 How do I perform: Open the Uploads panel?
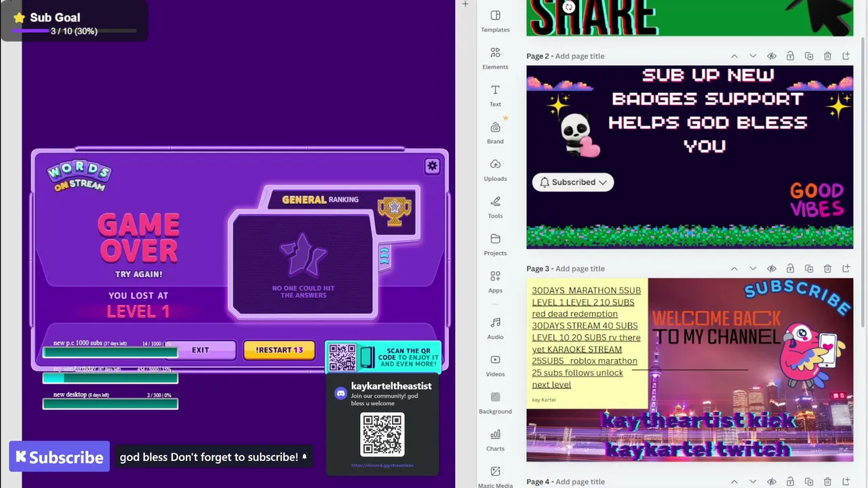tap(495, 170)
